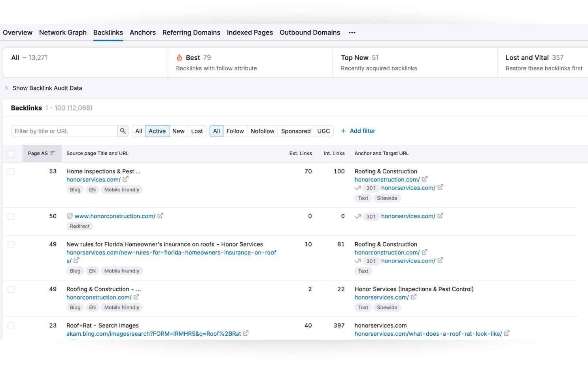Open external link icon for honorservices.com/ in Page AS 50 row
This screenshot has height=367, width=588.
coord(440,216)
